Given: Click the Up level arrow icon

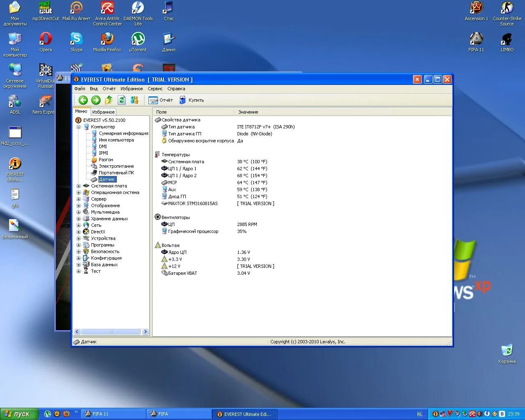Looking at the screenshot, I should point(109,100).
